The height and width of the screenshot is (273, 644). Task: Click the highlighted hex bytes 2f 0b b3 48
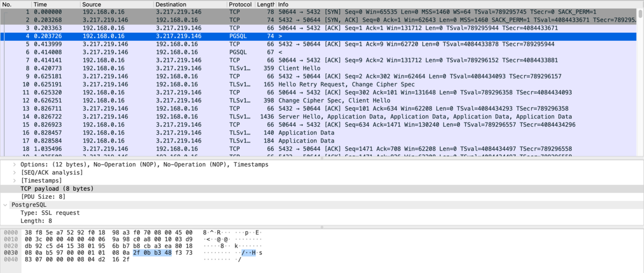[152, 253]
